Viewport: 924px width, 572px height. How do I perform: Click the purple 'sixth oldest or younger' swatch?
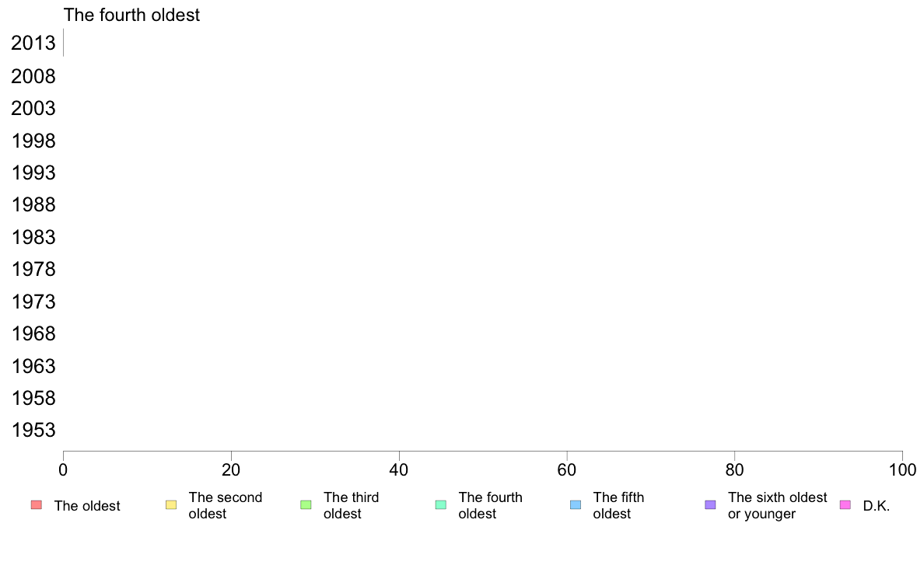point(711,505)
